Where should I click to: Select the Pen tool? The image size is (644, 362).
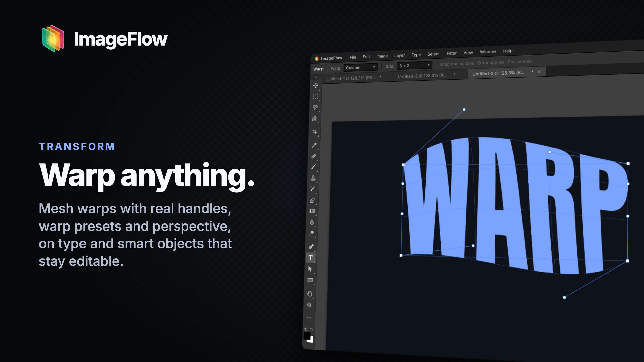point(311,247)
